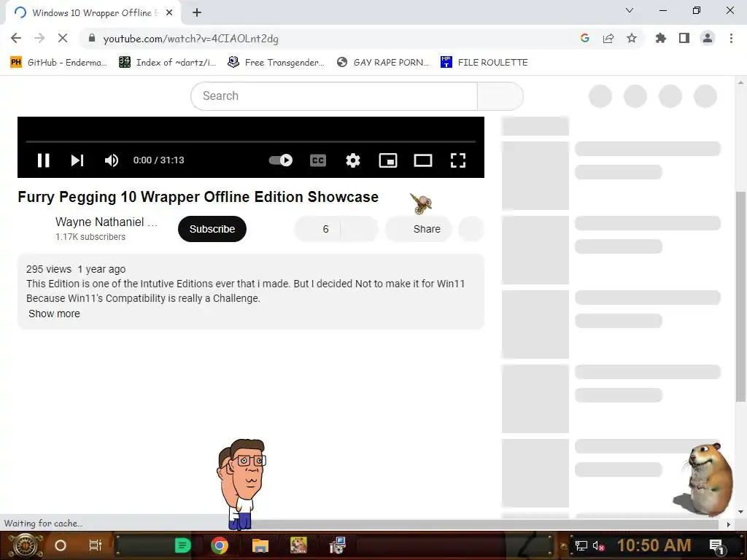Share this video
This screenshot has width=747, height=560.
pyautogui.click(x=418, y=229)
